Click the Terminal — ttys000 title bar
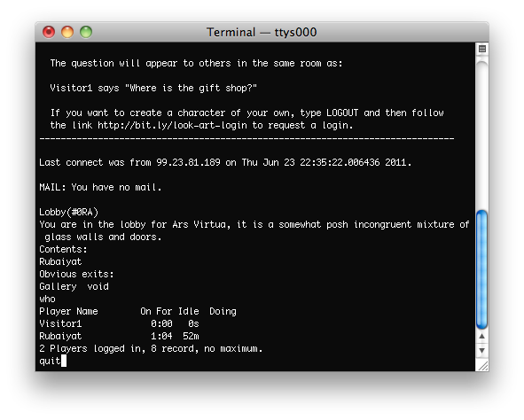This screenshot has width=524, height=420. (x=262, y=33)
